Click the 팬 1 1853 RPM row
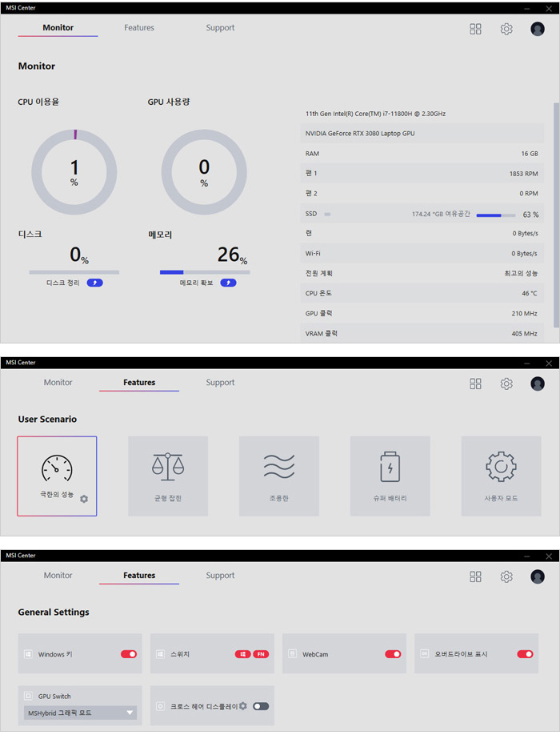 pyautogui.click(x=422, y=174)
